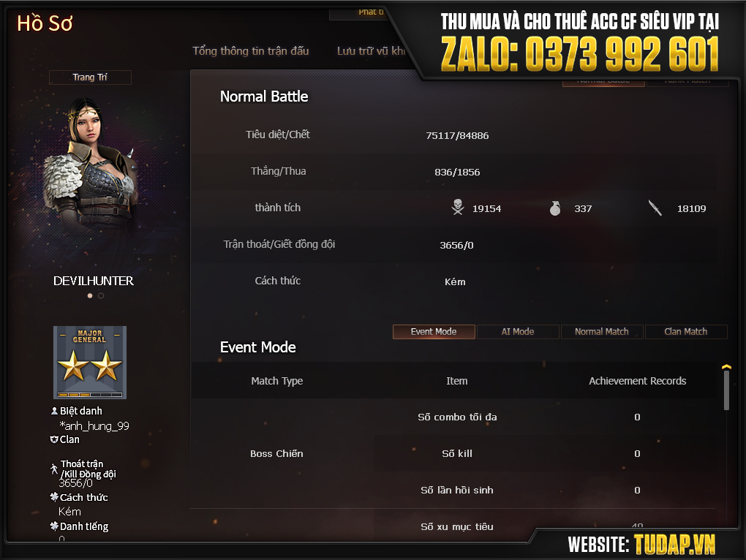746x560 pixels.
Task: Open the Event Mode tab
Action: coord(434,332)
